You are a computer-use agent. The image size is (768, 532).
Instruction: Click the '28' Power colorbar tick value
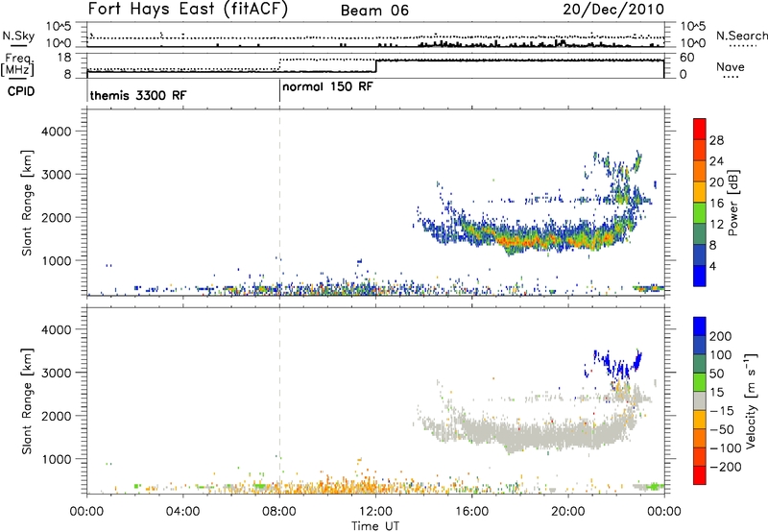[716, 140]
